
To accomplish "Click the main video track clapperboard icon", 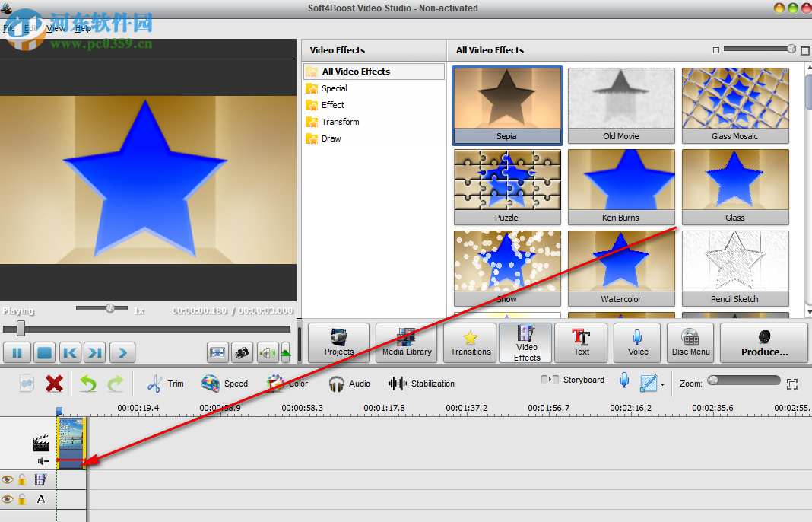I will point(40,443).
